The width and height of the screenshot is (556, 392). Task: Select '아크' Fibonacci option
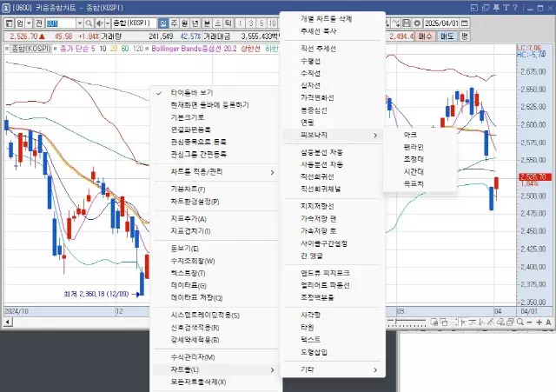[420, 136]
